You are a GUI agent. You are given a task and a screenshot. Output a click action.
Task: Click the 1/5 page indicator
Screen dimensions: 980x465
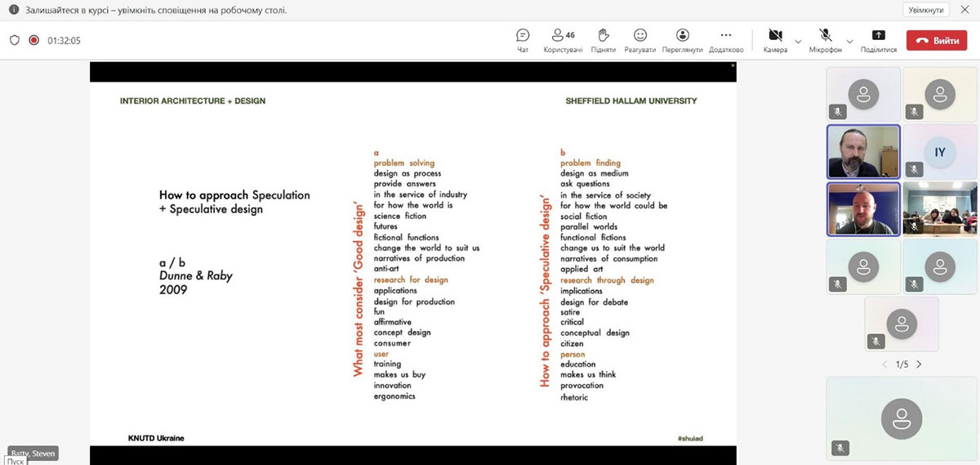pos(902,364)
